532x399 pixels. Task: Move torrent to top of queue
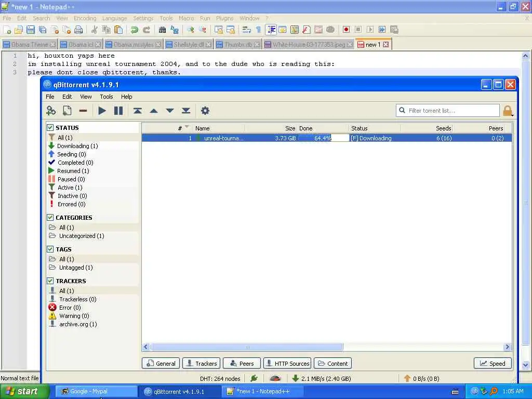pyautogui.click(x=137, y=111)
